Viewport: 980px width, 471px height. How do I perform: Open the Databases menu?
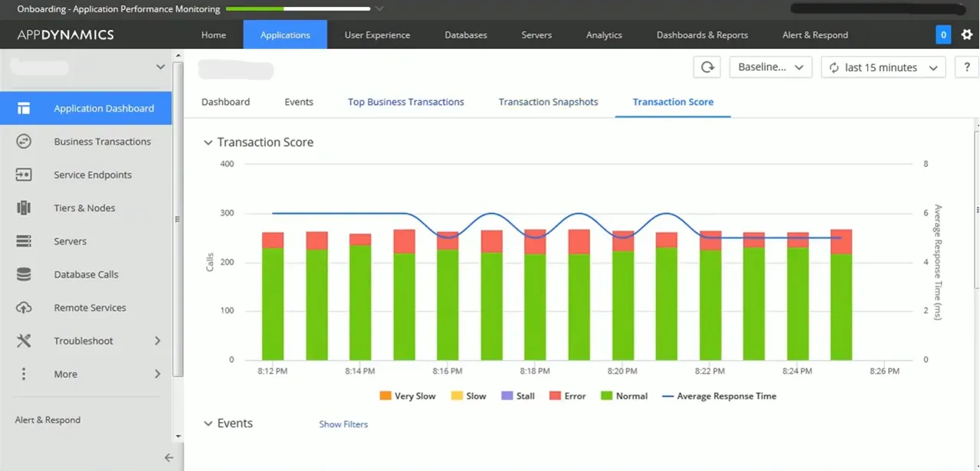(x=466, y=34)
